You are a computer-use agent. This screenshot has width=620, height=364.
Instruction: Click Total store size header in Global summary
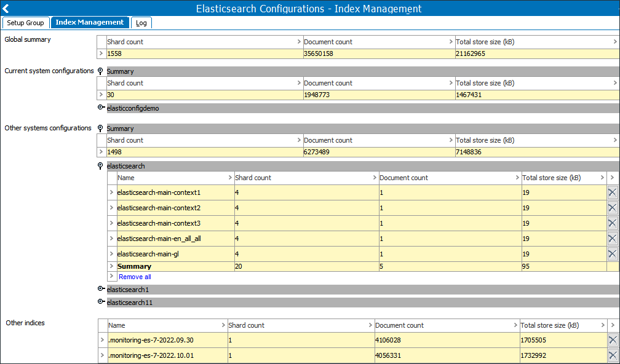pos(538,42)
